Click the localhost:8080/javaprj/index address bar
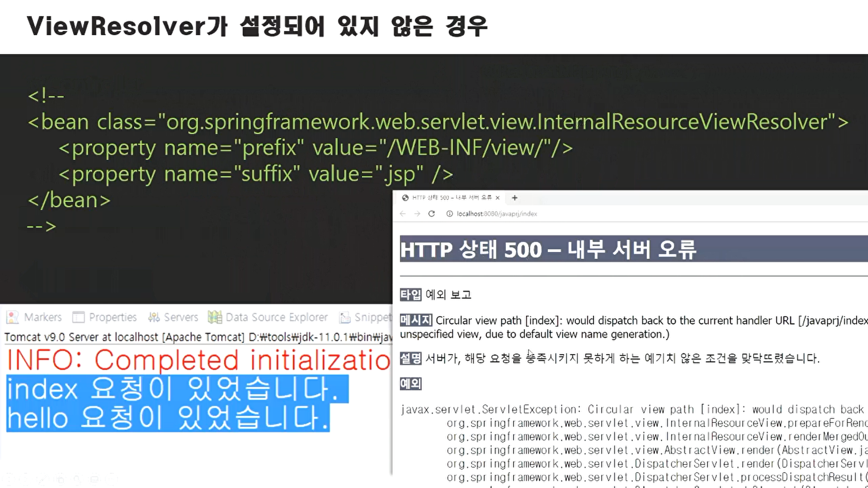This screenshot has width=868, height=488. coord(497,214)
